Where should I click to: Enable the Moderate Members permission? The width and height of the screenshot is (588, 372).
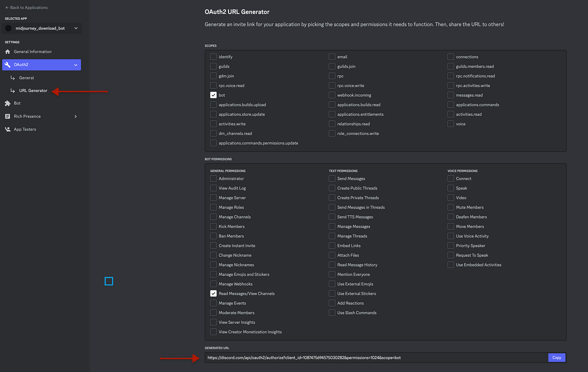(213, 313)
